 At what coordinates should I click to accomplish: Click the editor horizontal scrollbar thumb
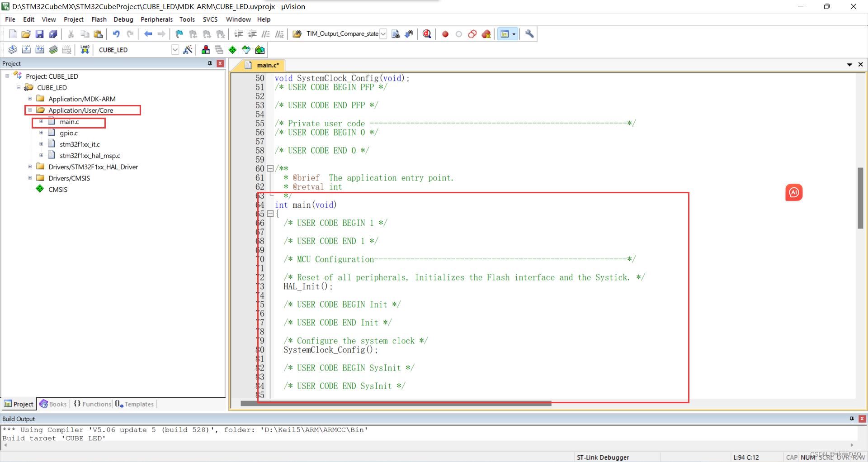pos(396,403)
